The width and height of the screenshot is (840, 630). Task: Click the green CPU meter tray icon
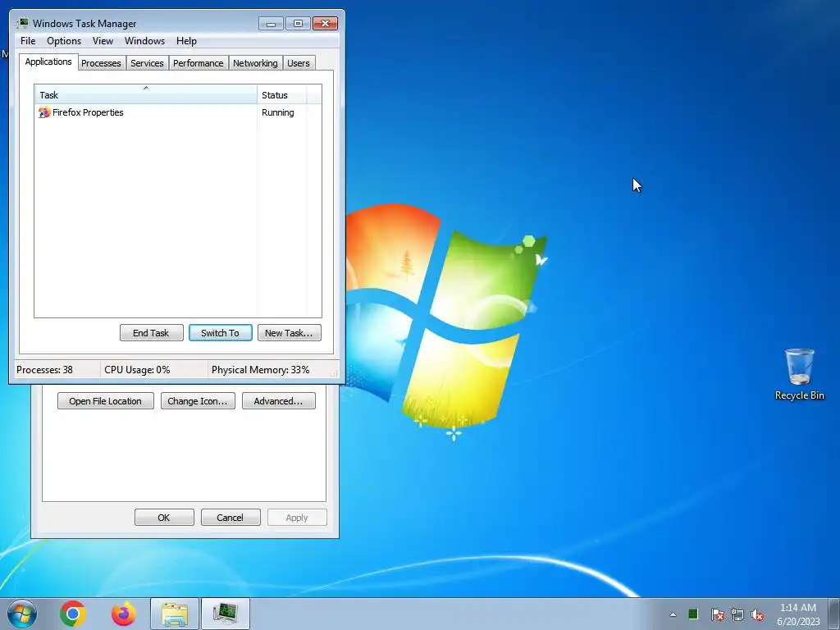coord(693,614)
